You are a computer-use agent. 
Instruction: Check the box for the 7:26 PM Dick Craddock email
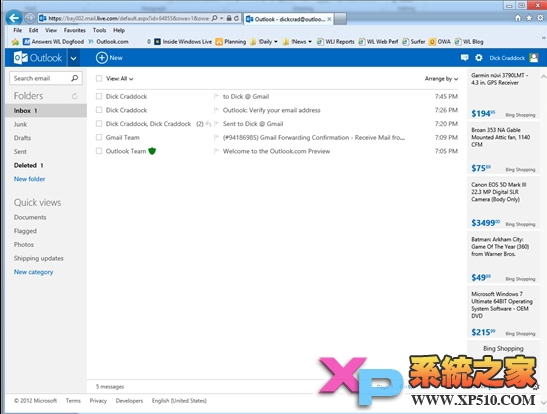[99, 110]
